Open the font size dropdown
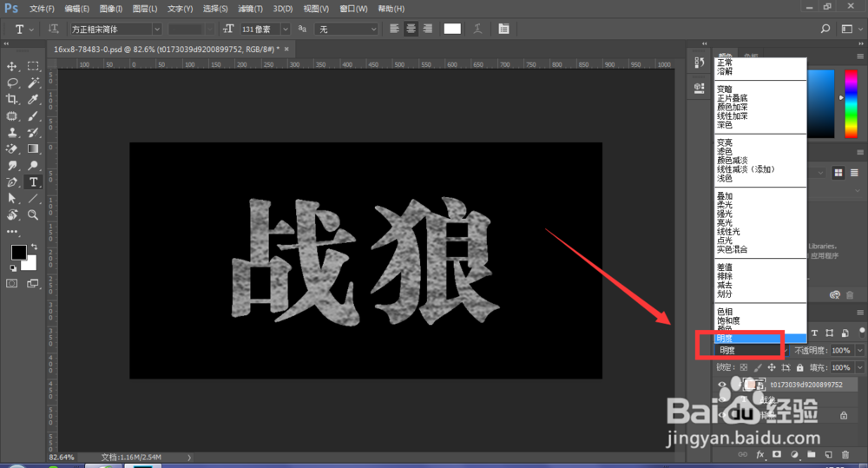This screenshot has width=868, height=468. point(286,29)
